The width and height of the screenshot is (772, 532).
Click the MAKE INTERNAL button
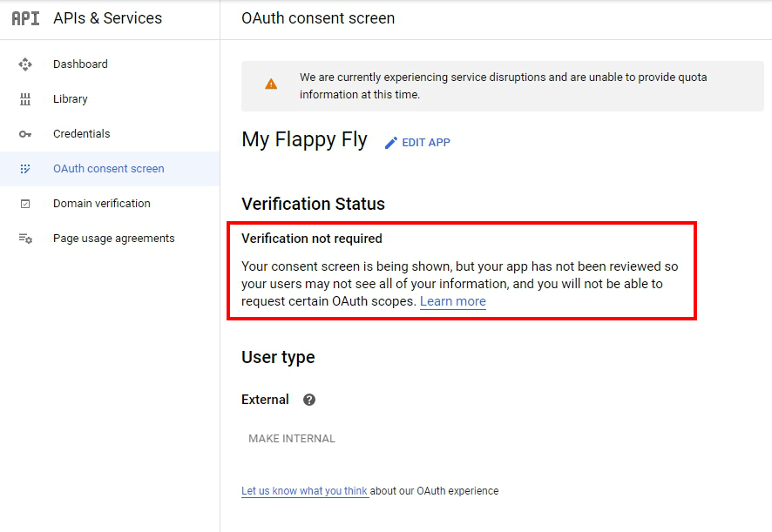click(292, 439)
